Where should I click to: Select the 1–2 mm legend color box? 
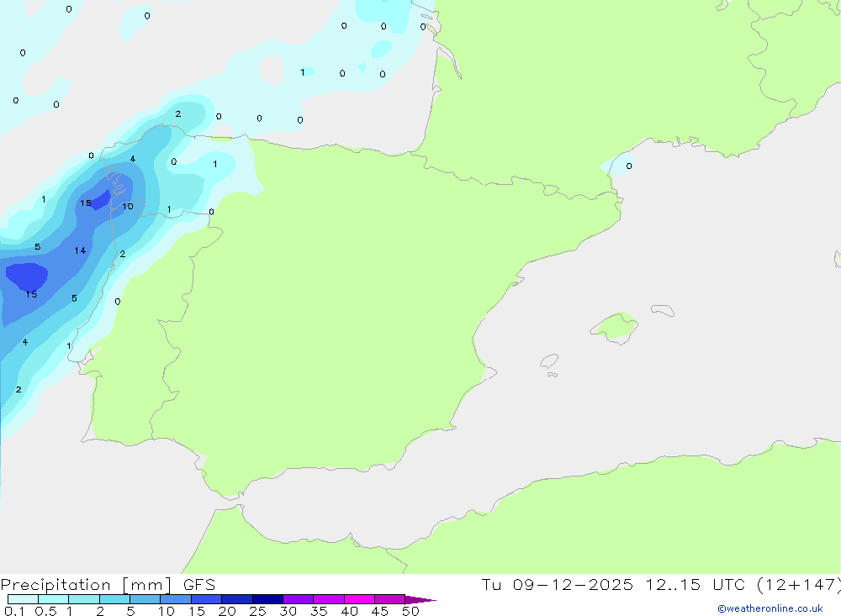[83, 599]
